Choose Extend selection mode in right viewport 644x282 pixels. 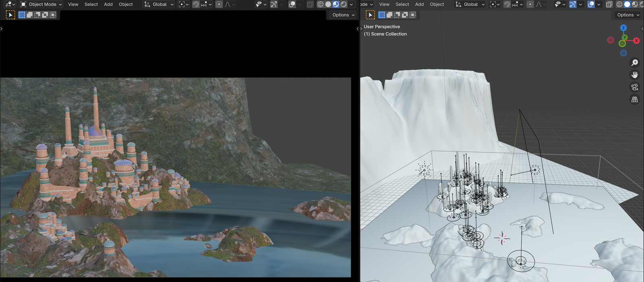[389, 15]
